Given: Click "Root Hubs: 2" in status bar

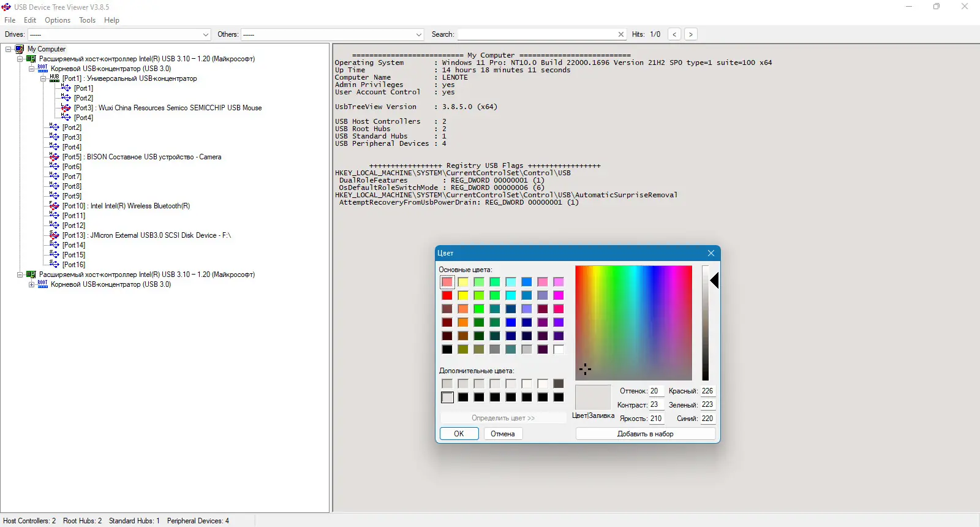Looking at the screenshot, I should click(83, 521).
